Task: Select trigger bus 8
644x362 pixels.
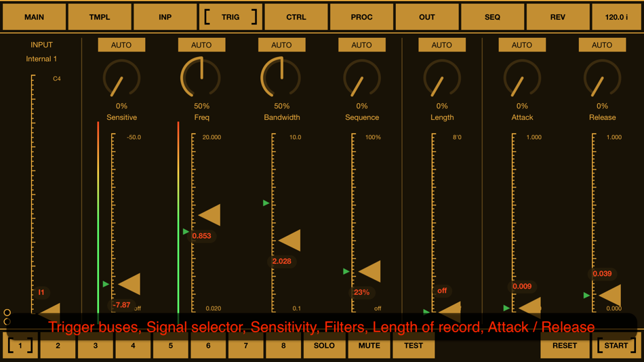Action: (x=283, y=346)
